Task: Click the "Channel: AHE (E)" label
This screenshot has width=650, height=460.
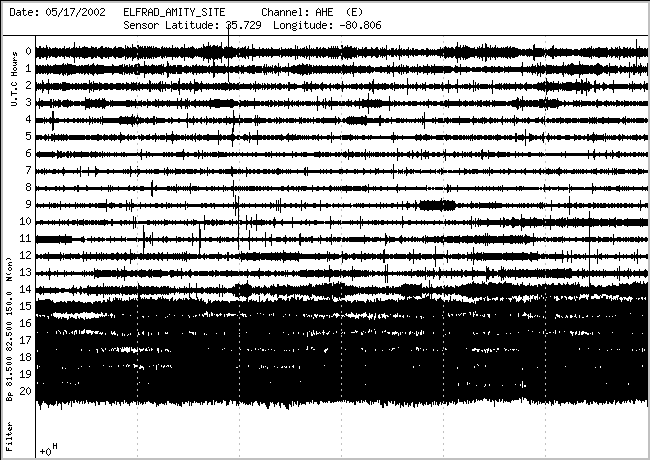Action: 312,12
